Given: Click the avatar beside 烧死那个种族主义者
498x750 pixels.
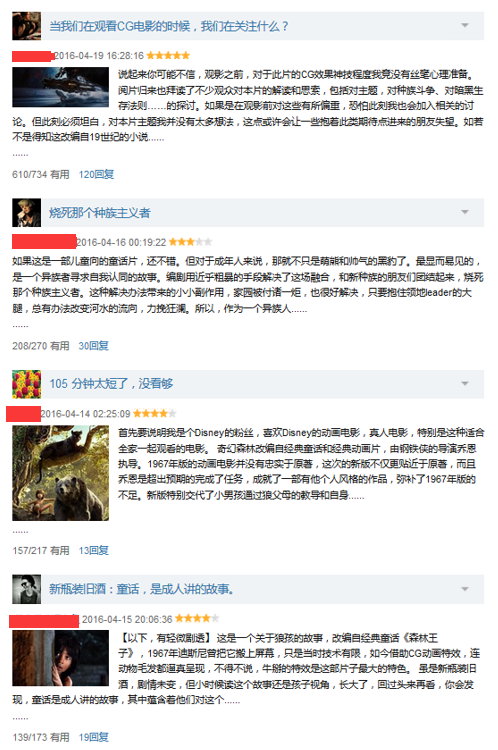Looking at the screenshot, I should (26, 212).
